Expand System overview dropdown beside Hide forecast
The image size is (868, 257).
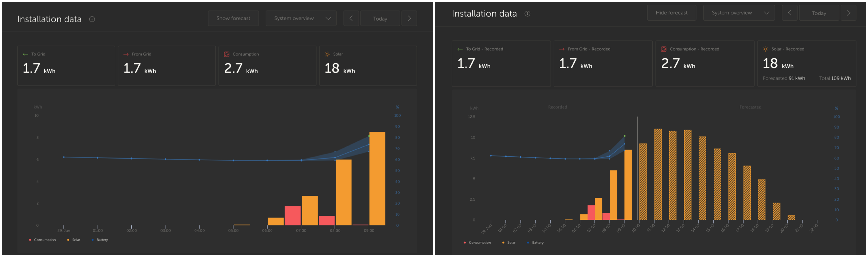739,13
